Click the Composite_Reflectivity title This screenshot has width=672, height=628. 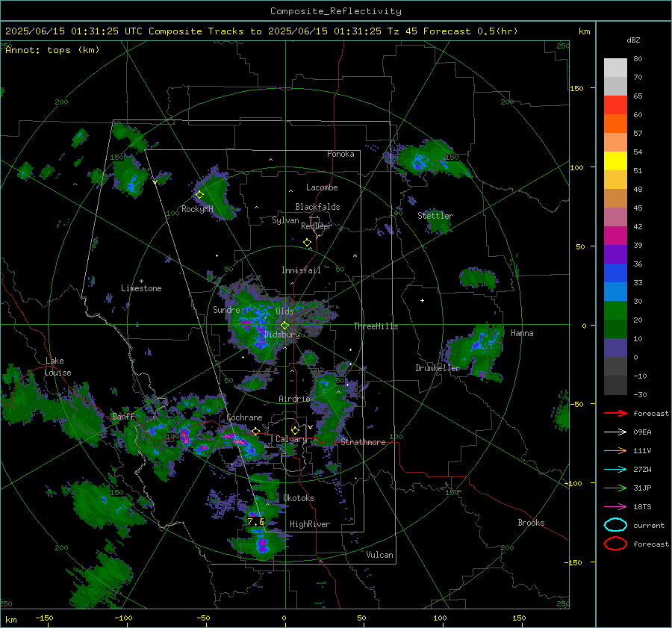[336, 11]
